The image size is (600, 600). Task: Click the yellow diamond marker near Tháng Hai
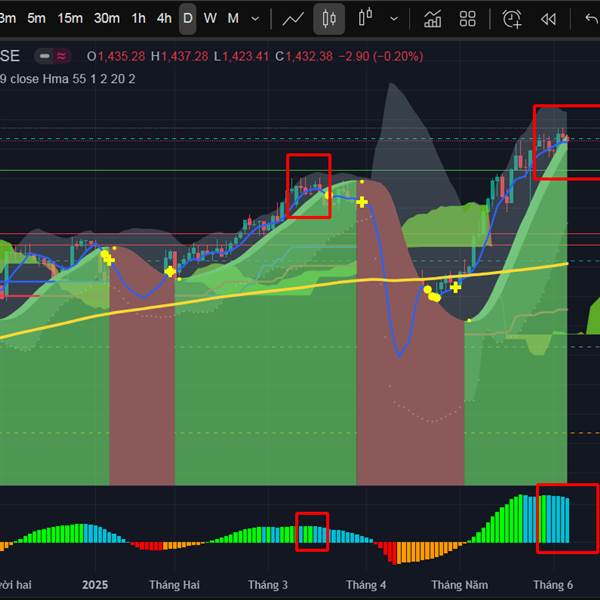point(170,272)
